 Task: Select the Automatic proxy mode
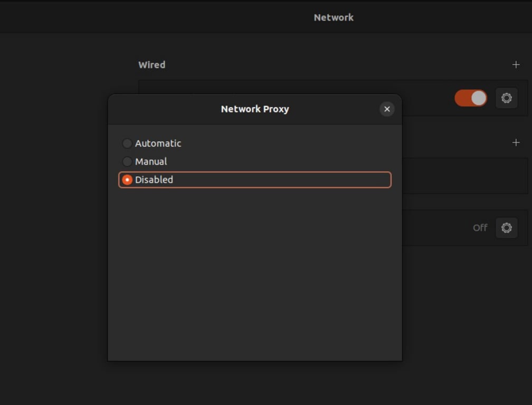(127, 143)
